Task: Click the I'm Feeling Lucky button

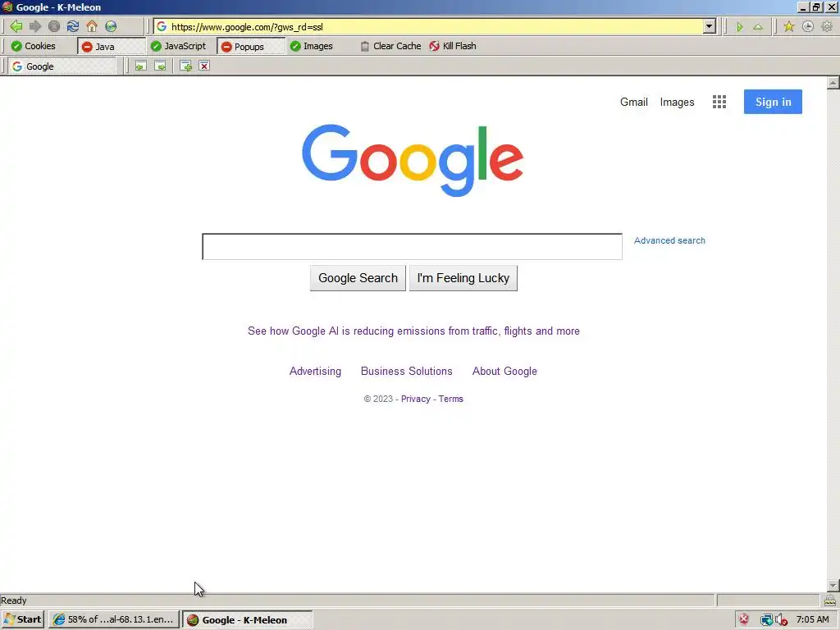Action: coord(463,278)
